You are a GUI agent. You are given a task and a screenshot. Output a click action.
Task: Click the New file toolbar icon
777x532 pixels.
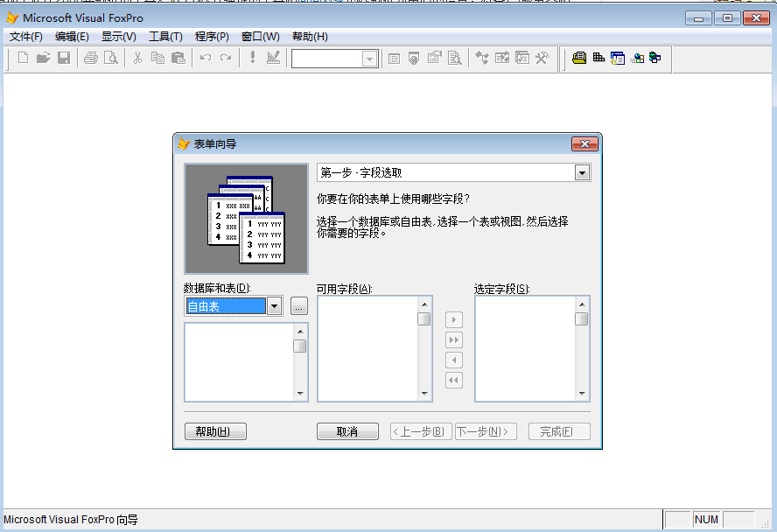click(x=23, y=58)
